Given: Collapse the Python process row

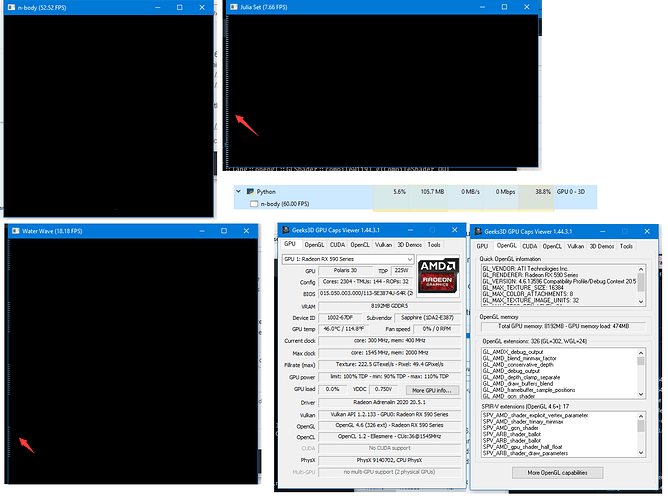Looking at the screenshot, I should (x=239, y=192).
